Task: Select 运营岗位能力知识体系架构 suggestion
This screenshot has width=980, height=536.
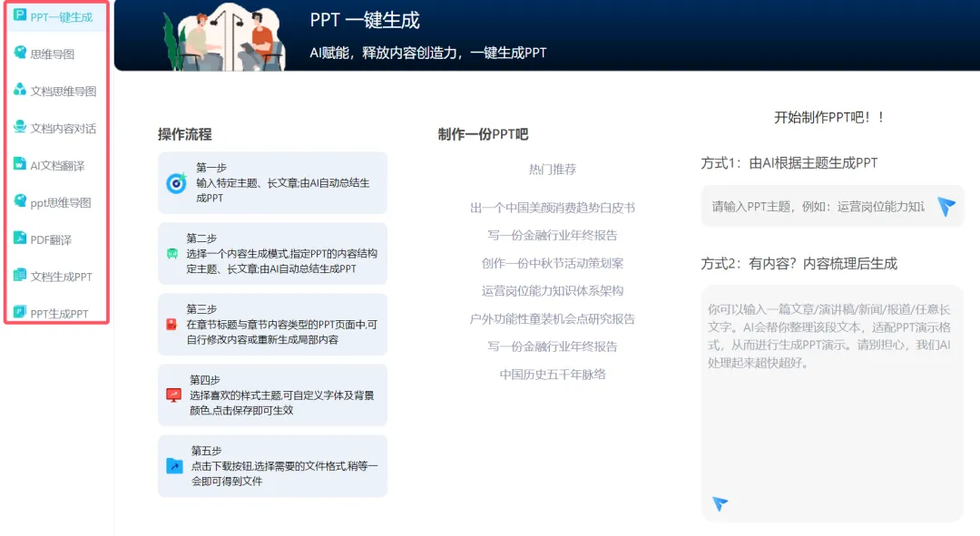Action: click(x=553, y=291)
